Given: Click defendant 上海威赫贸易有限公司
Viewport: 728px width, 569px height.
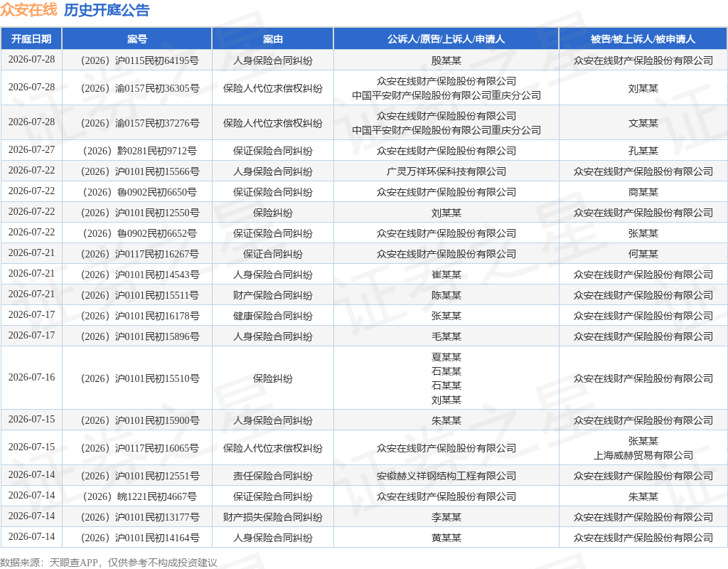Looking at the screenshot, I should (643, 456).
